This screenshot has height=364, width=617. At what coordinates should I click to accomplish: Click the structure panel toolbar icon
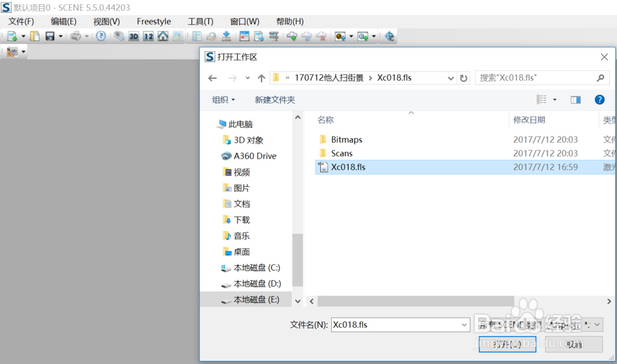(x=197, y=36)
